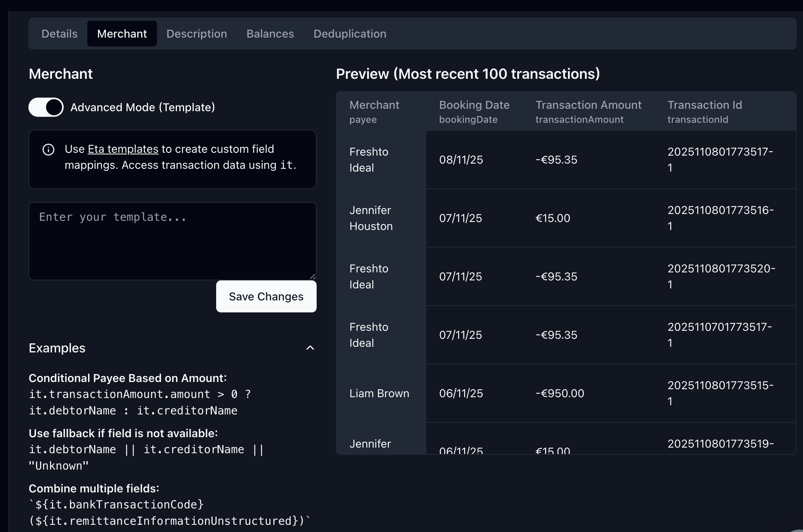Toggle Advanced Mode (Template) switch
The width and height of the screenshot is (803, 532).
pyautogui.click(x=46, y=107)
